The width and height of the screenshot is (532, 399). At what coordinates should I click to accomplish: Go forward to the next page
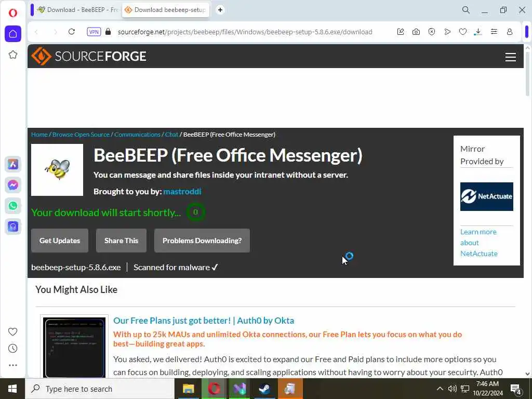[55, 32]
